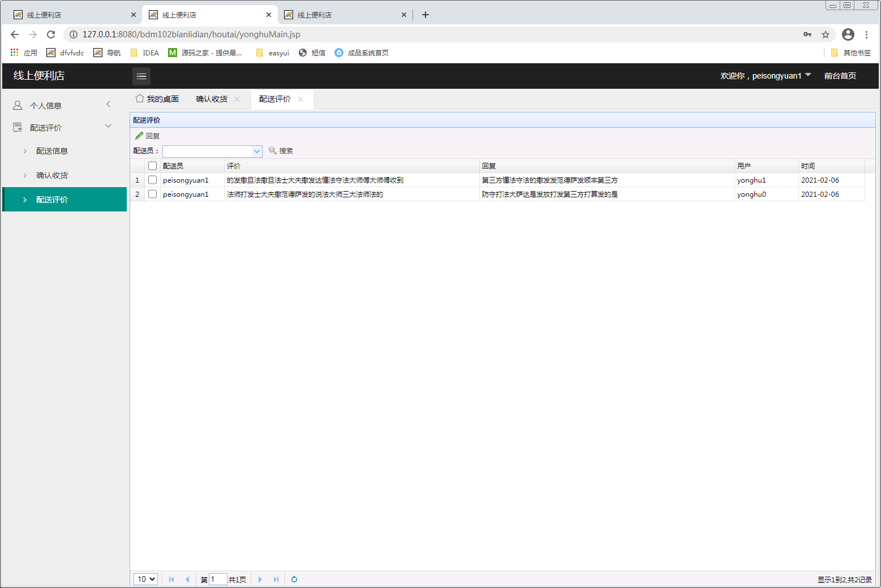
Task: Go to previous page pagination icon
Action: pyautogui.click(x=187, y=580)
